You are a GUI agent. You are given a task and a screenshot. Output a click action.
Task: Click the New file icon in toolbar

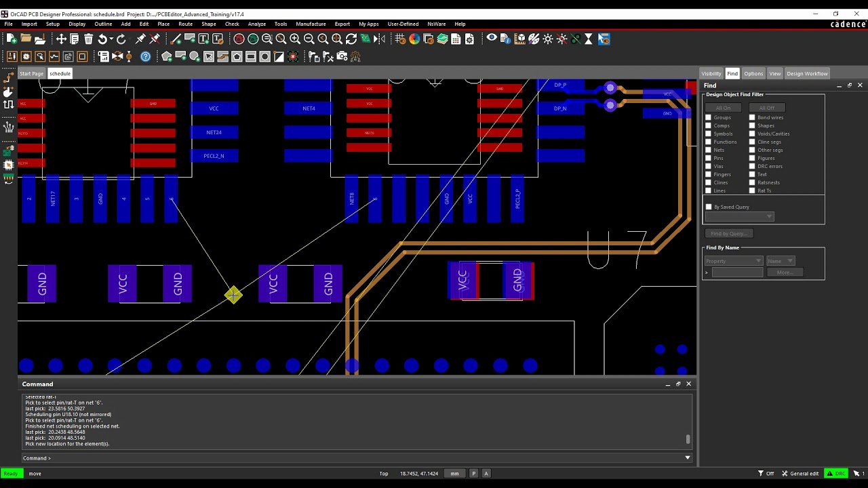click(12, 39)
